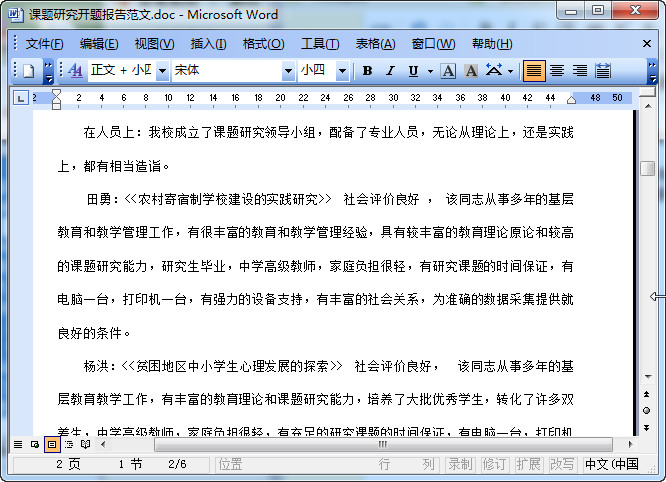Apply Character Shading icon

(471, 70)
